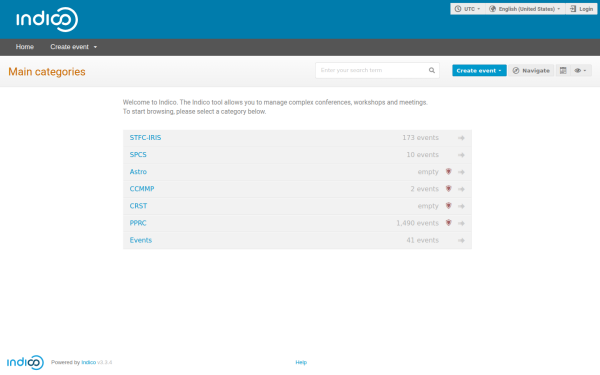Open the CCMMP category link

pos(142,189)
